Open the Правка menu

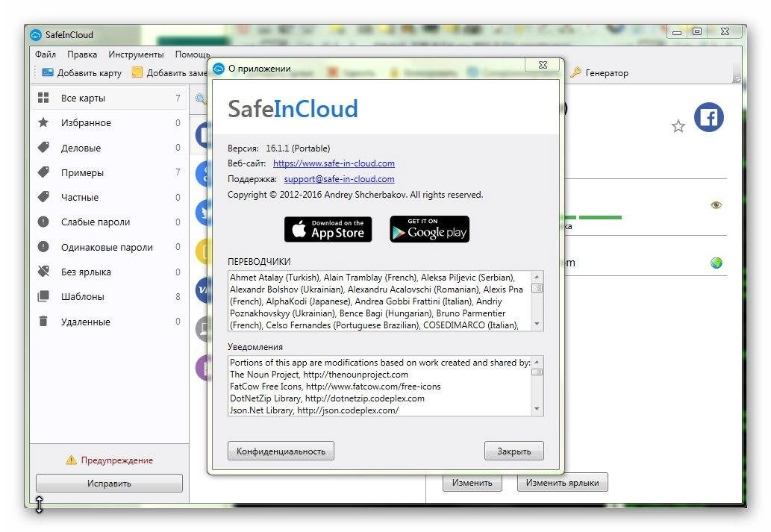click(x=82, y=54)
